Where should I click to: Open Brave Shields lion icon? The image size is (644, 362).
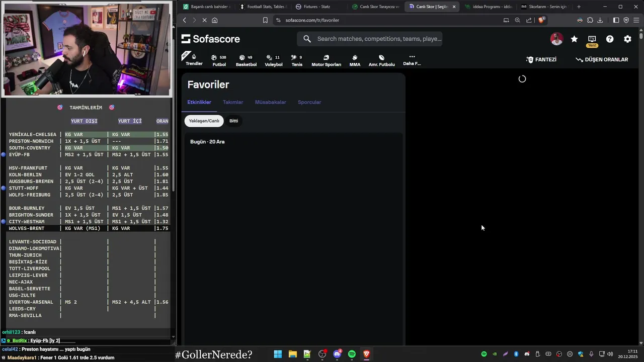(x=541, y=20)
